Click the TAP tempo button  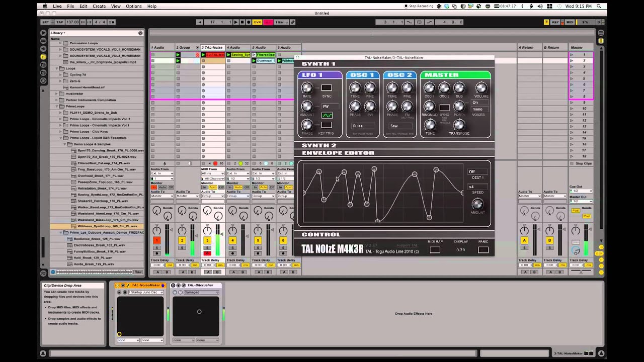(x=59, y=22)
